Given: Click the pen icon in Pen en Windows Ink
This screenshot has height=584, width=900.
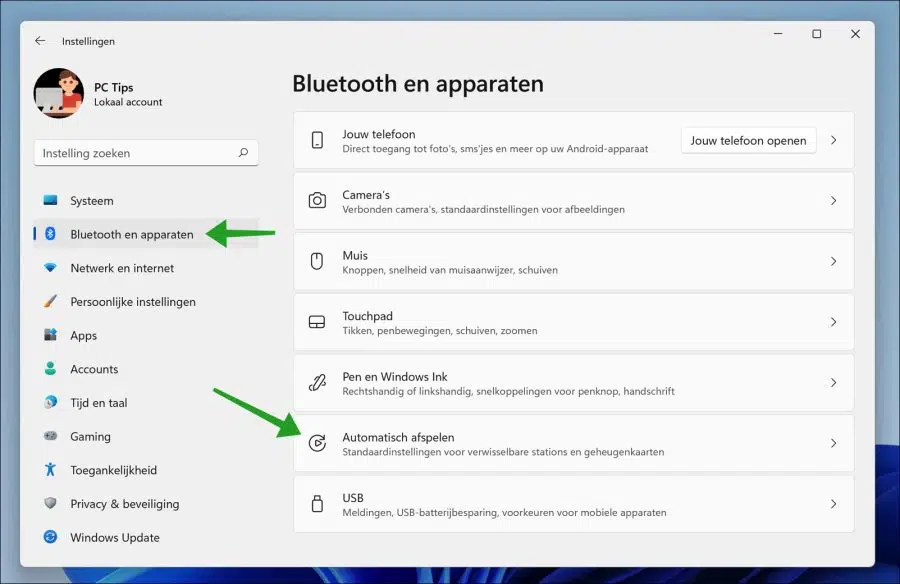Looking at the screenshot, I should [317, 382].
